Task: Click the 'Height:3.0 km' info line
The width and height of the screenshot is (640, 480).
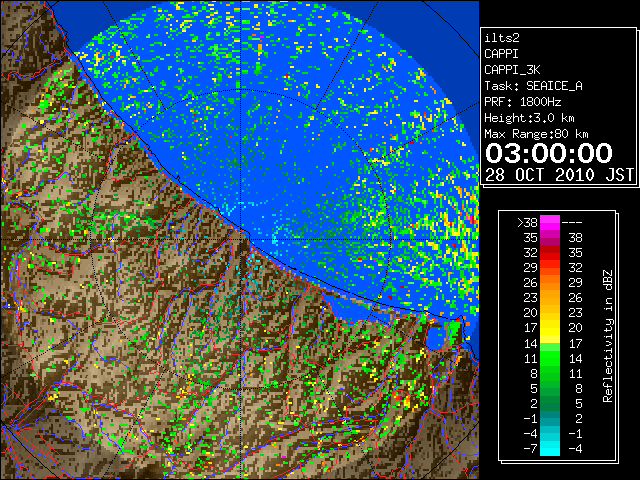Action: (529, 118)
